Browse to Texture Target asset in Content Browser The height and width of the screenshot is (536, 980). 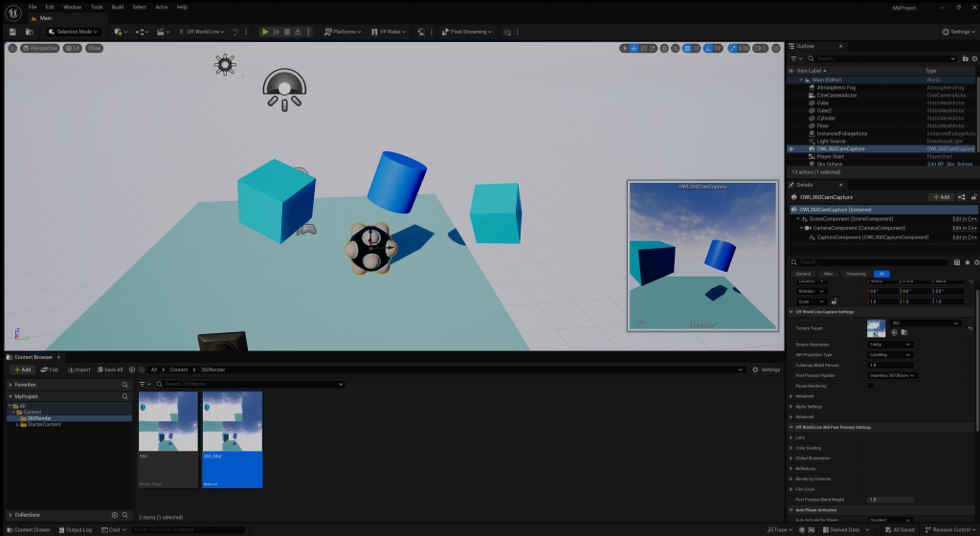(x=903, y=332)
